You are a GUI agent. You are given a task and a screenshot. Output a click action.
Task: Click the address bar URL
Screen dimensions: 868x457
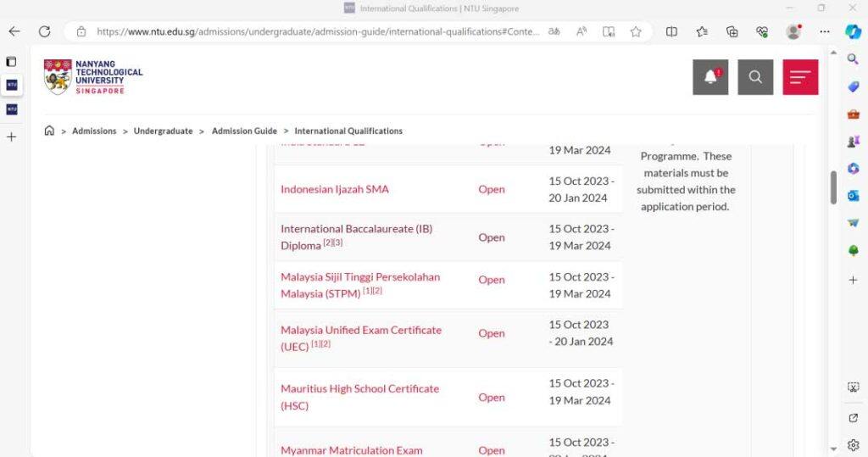click(x=318, y=31)
